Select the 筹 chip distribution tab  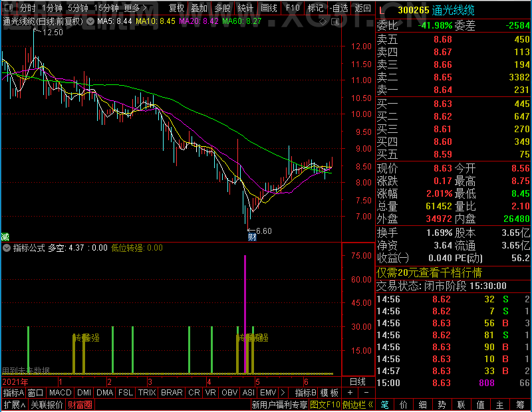pyautogui.click(x=521, y=405)
